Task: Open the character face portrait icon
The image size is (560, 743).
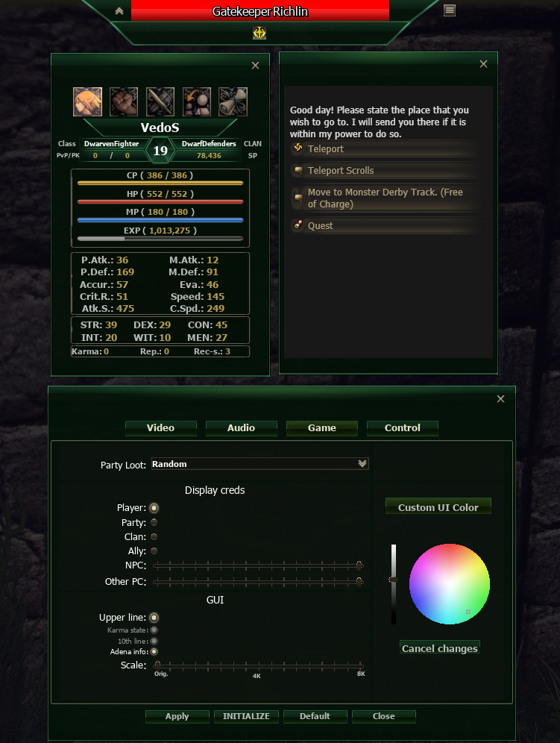Action: pyautogui.click(x=88, y=101)
